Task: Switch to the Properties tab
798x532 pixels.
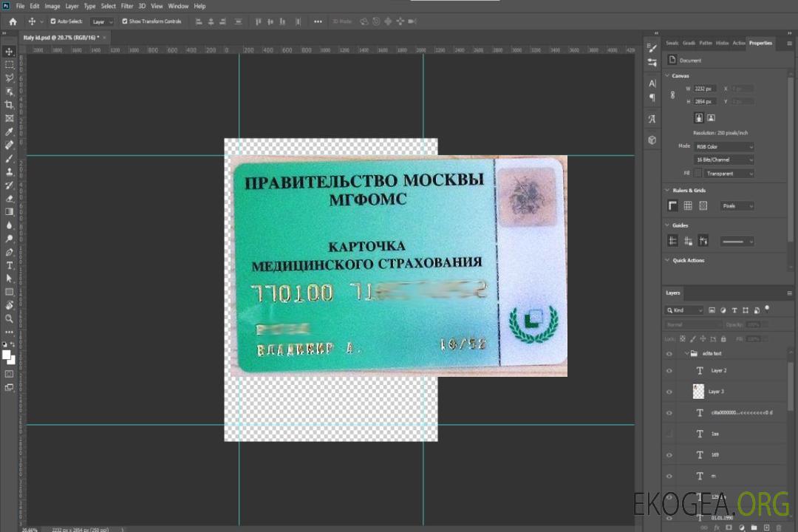Action: 760,44
